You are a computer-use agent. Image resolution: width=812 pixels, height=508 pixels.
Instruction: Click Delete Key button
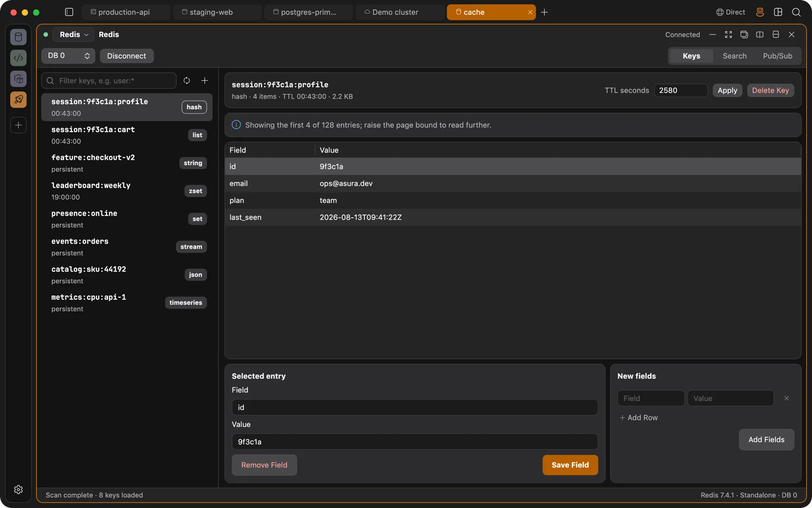(x=770, y=90)
